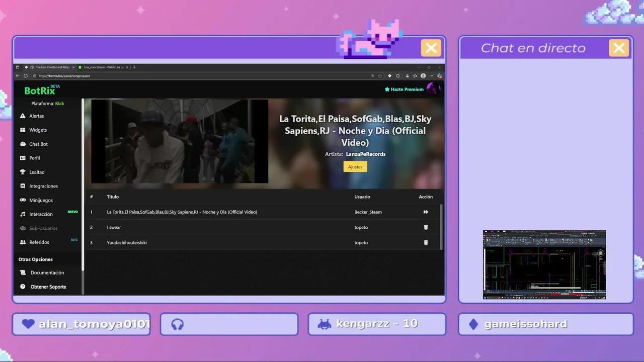Viewport: 644px width, 362px height.
Task: Click the browser profile avatar icon
Action: tap(423, 76)
